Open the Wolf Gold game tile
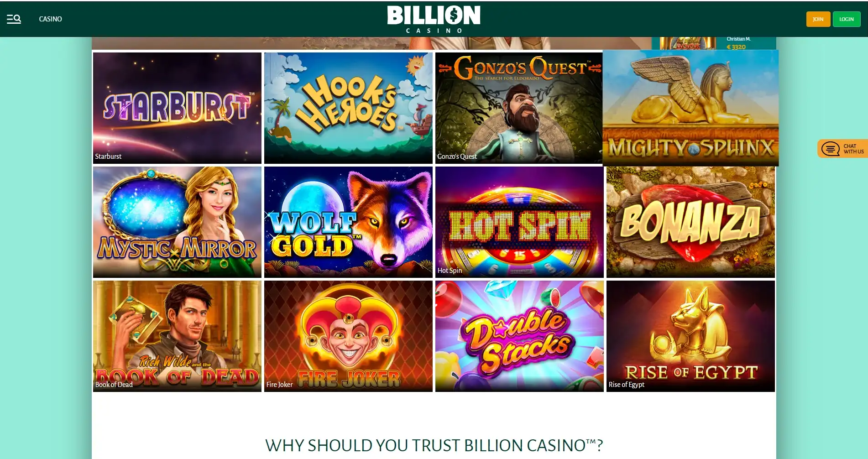This screenshot has height=459, width=868. [x=348, y=222]
